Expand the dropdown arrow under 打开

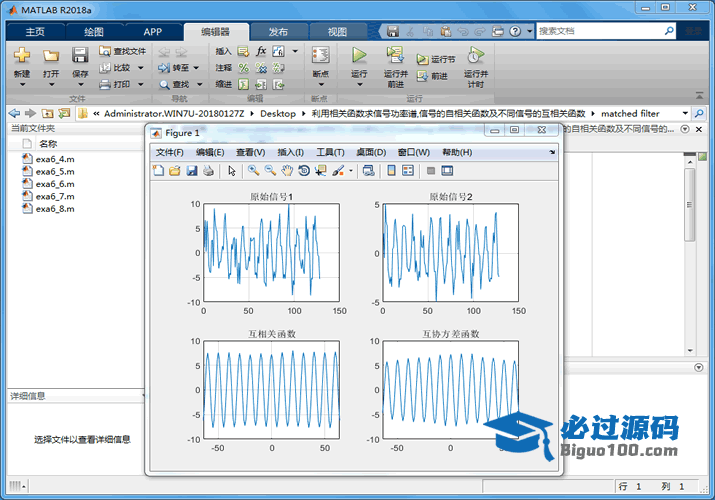pyautogui.click(x=51, y=85)
